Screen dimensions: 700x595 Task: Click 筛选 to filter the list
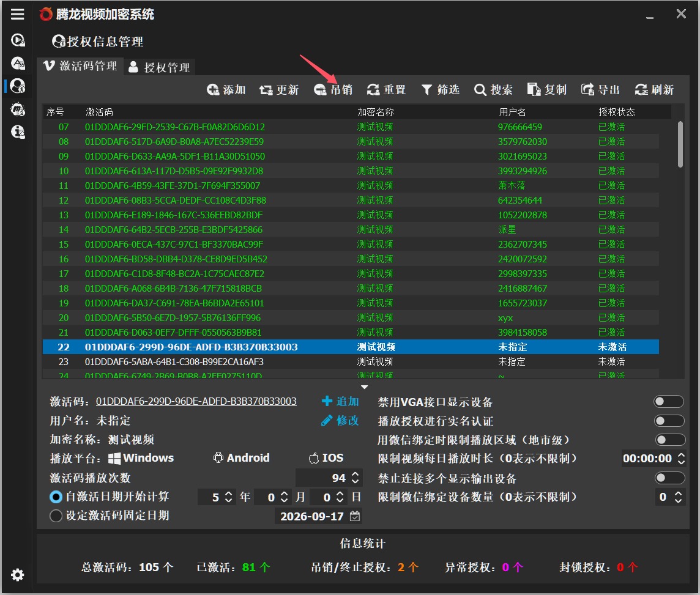(x=440, y=90)
